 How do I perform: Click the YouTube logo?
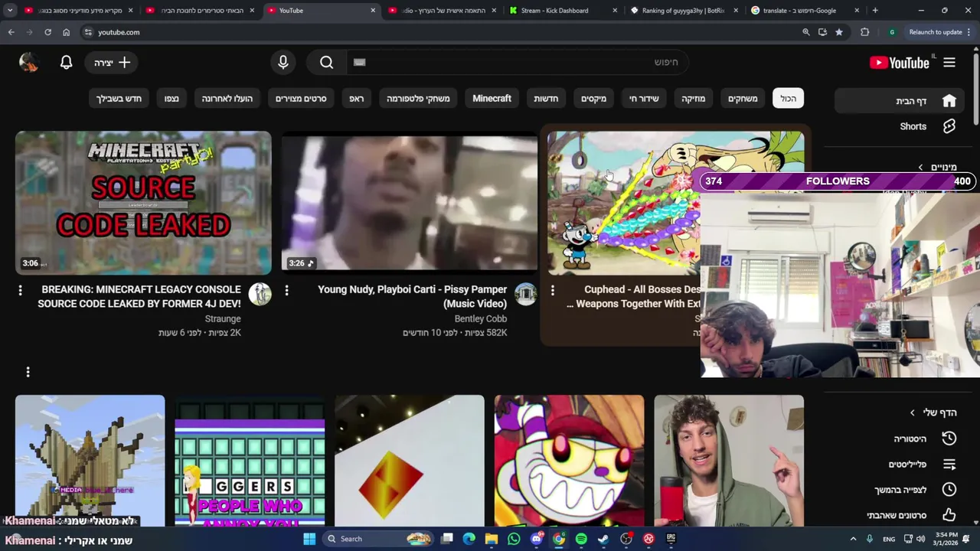click(x=900, y=63)
